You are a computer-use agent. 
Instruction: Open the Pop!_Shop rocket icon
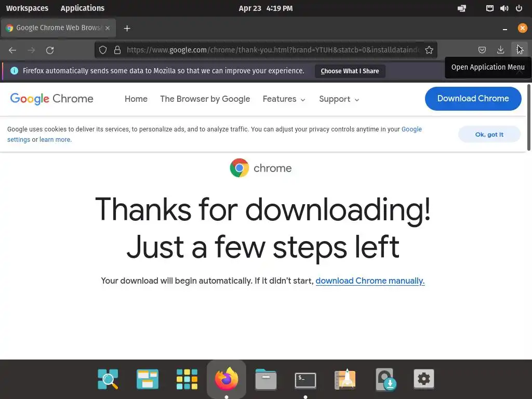(345, 379)
